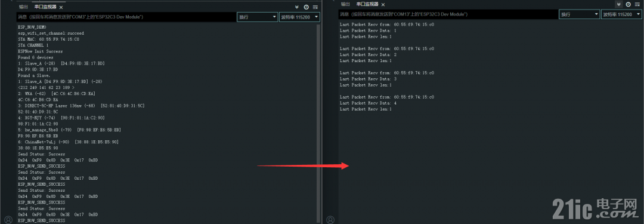Click hw_manage_5be0 (-79) device line
Viewport: 644px width, 224px height.
tap(69, 130)
